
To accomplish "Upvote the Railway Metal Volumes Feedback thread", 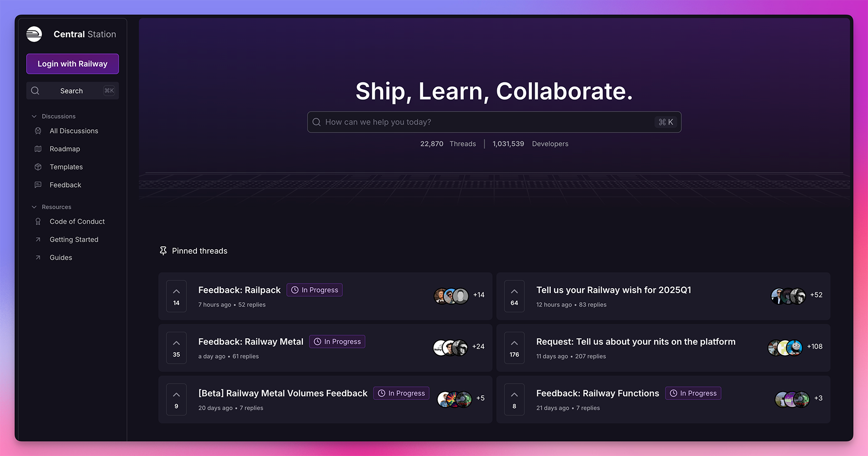I will pyautogui.click(x=176, y=400).
